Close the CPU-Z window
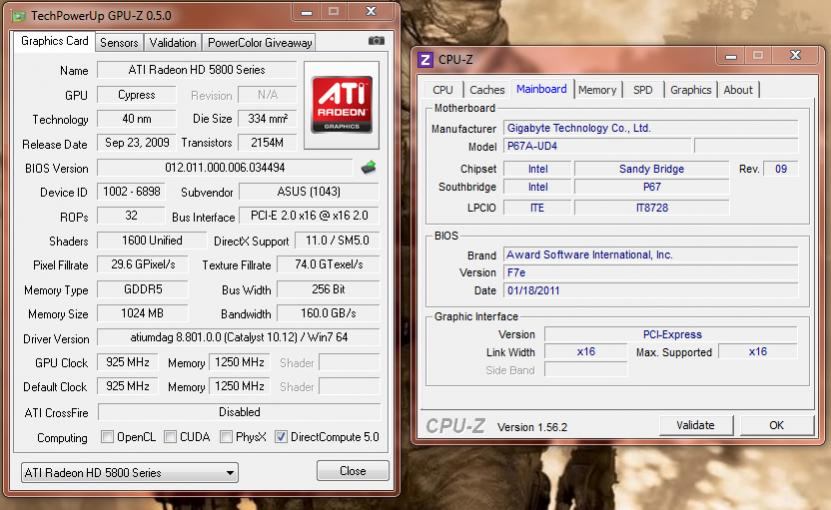This screenshot has height=510, width=831. point(795,55)
